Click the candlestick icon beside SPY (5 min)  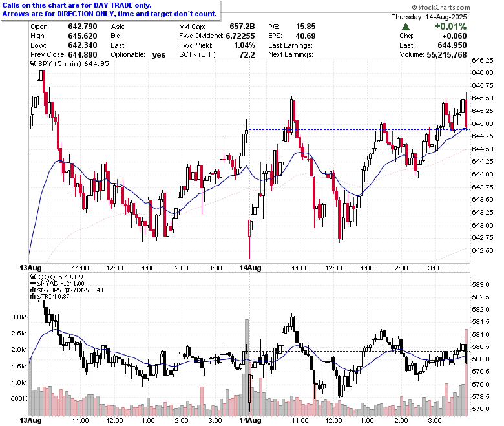(x=33, y=63)
